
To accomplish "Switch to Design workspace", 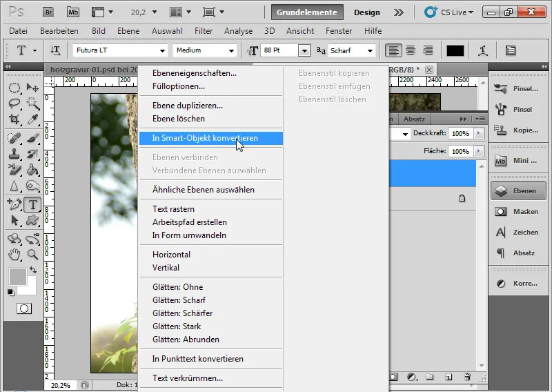I will pos(367,12).
